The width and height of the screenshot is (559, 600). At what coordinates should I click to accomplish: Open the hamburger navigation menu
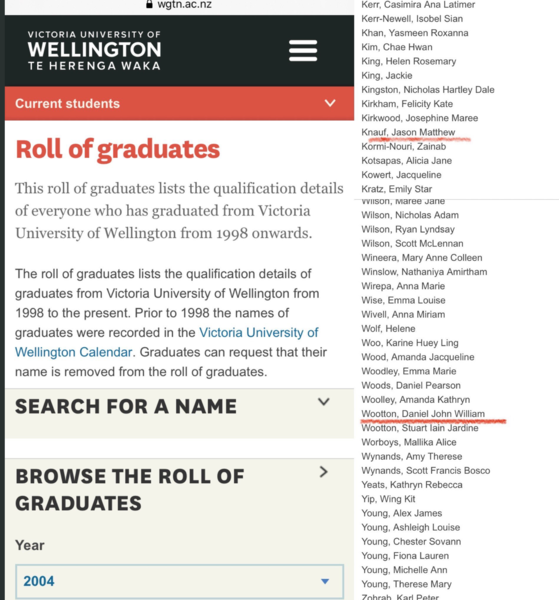pos(303,51)
